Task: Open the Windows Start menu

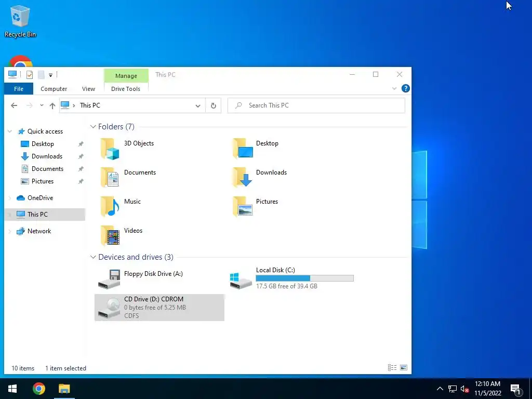Action: (12, 389)
